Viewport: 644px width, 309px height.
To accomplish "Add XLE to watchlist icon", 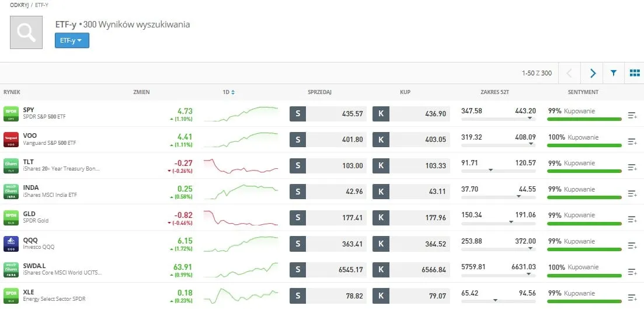I will click(x=632, y=297).
